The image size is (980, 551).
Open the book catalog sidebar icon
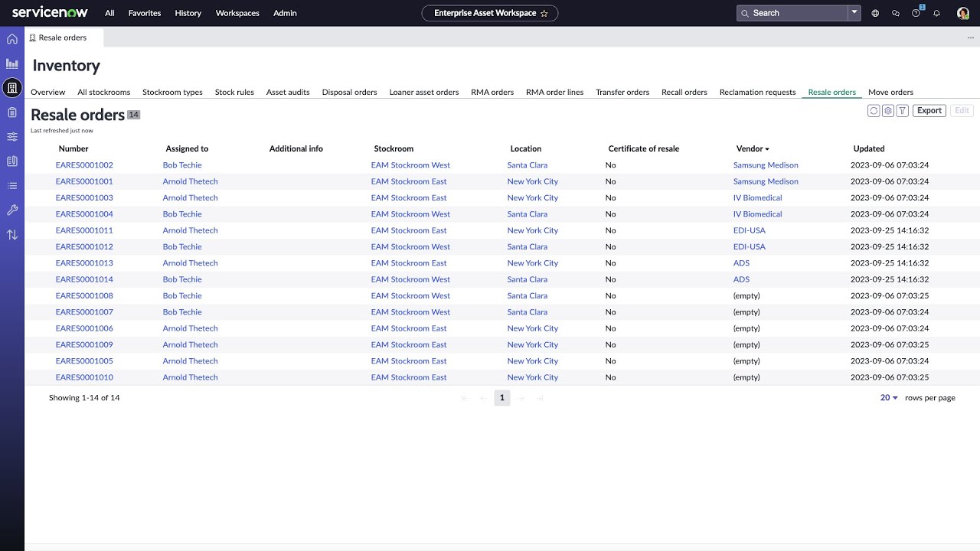(x=12, y=161)
